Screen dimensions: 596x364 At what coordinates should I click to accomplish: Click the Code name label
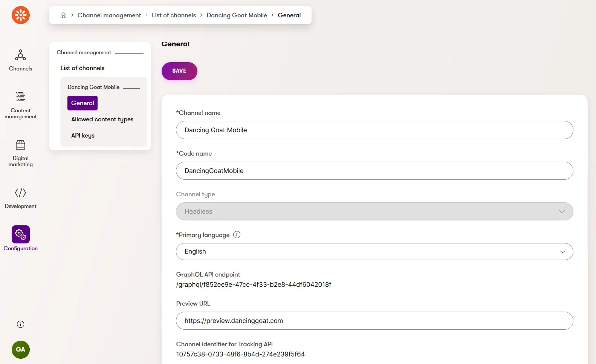[x=194, y=153]
